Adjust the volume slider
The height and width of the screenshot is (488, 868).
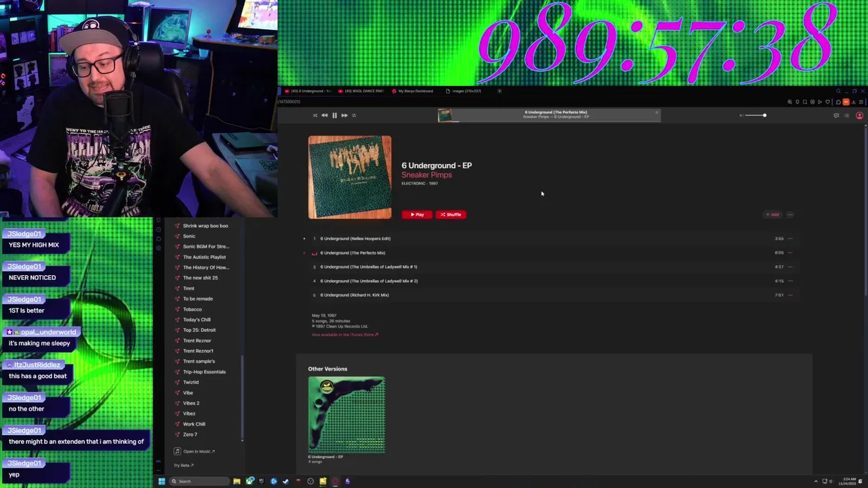(x=755, y=115)
